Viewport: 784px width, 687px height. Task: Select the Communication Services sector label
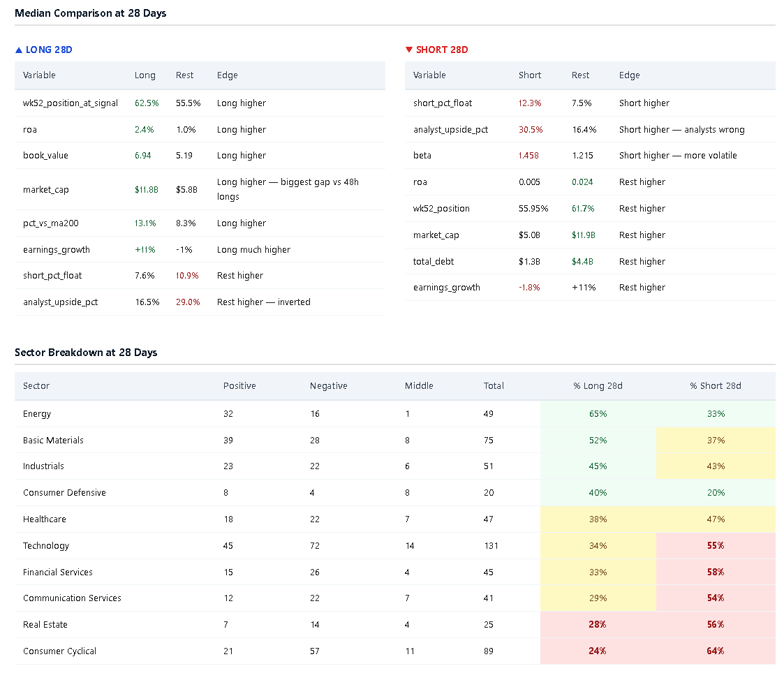tap(72, 598)
